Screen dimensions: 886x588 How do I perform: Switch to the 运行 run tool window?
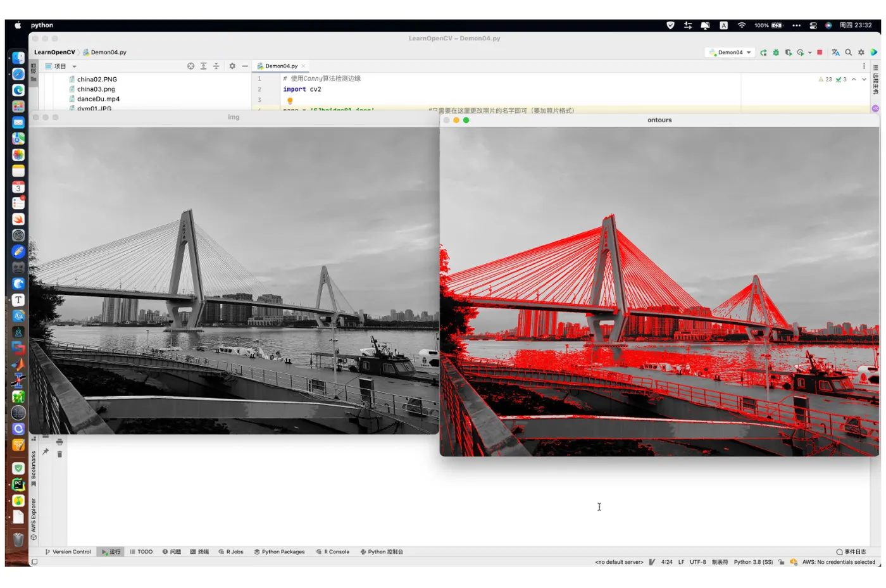tap(111, 552)
